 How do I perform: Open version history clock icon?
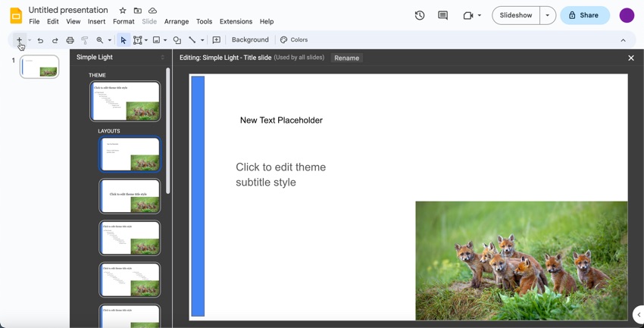(419, 15)
